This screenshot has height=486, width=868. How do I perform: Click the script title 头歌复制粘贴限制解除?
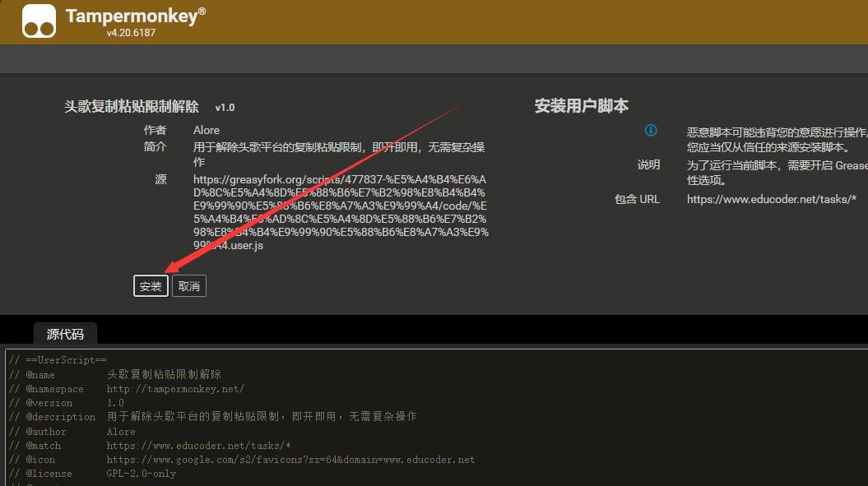[132, 107]
